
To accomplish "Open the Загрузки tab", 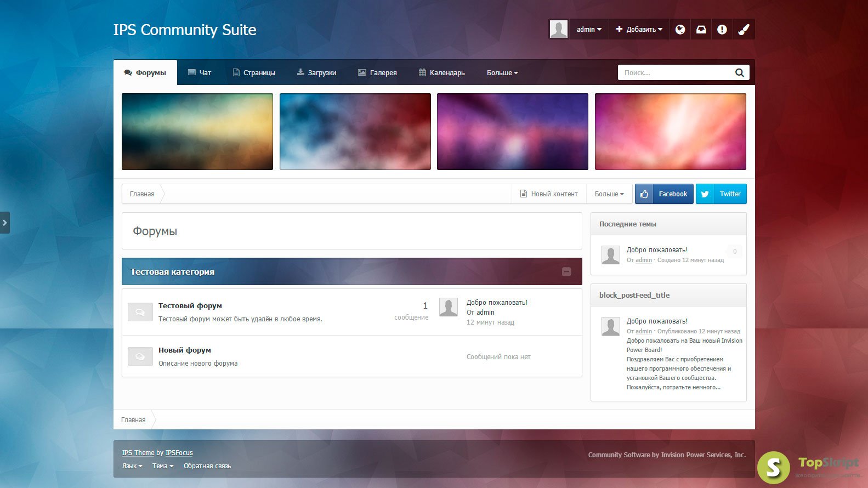I will 317,72.
